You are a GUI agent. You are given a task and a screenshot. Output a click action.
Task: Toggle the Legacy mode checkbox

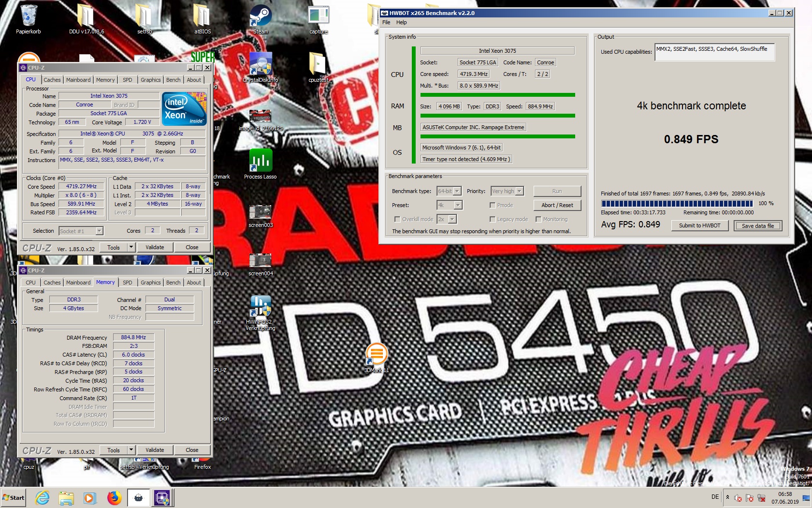point(493,219)
